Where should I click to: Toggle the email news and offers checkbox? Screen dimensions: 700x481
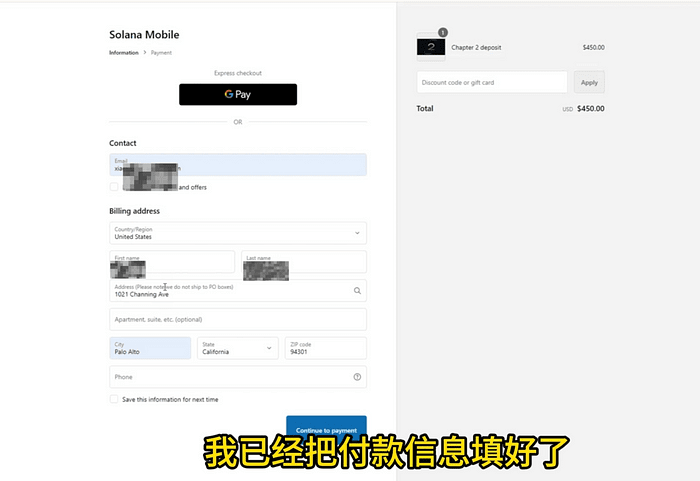pyautogui.click(x=114, y=187)
